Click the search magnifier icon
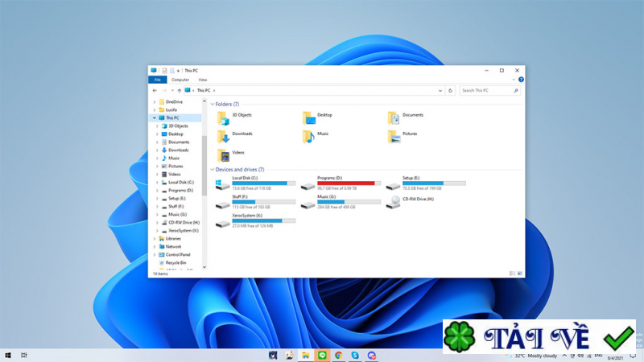The height and width of the screenshot is (362, 644). [x=516, y=90]
